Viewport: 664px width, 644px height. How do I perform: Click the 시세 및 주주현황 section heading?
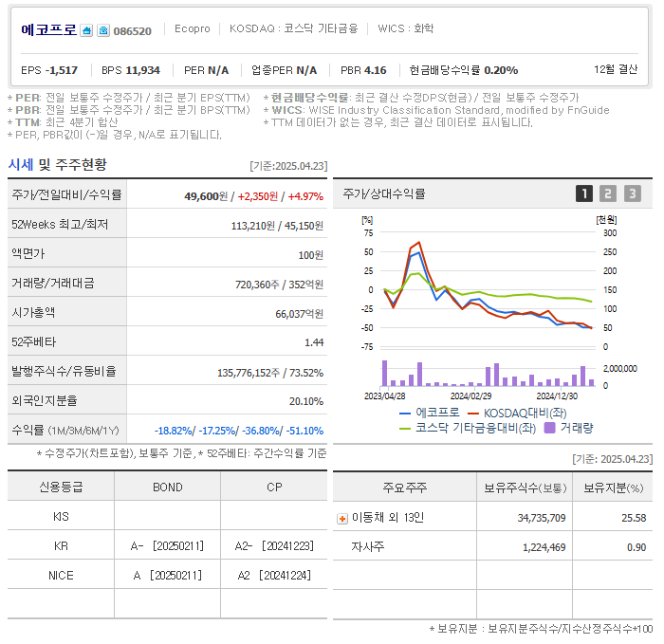point(57,164)
